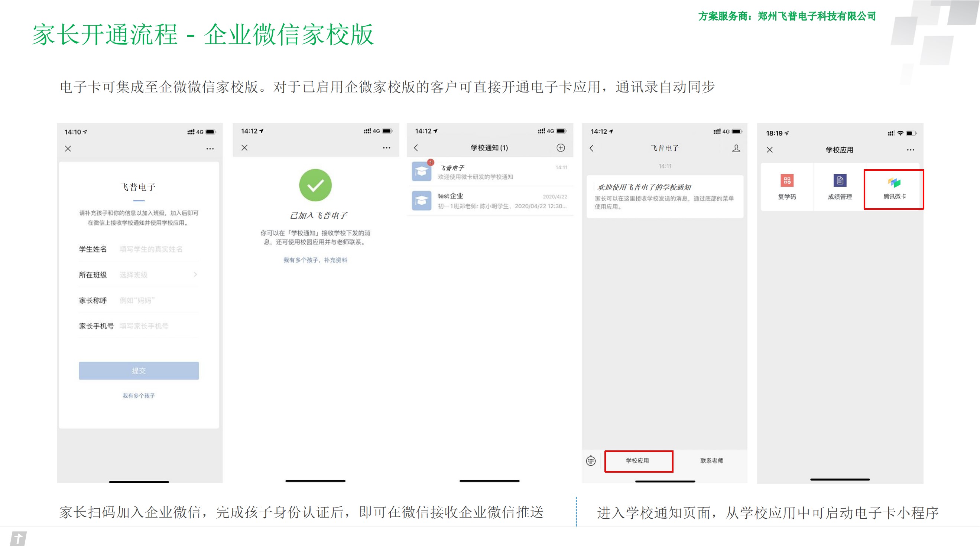Click the 我有多个孩子，补充资料 link
The image size is (980, 551).
coord(315,260)
